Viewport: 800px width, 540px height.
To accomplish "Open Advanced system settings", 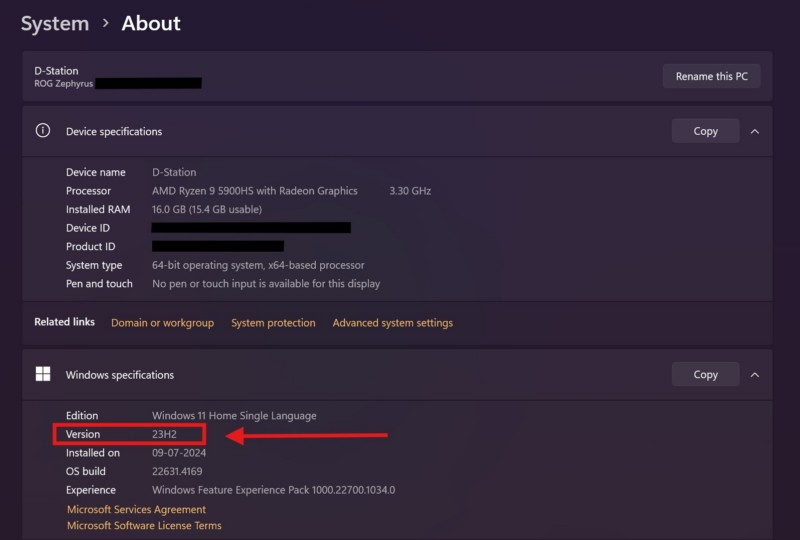I will 392,323.
